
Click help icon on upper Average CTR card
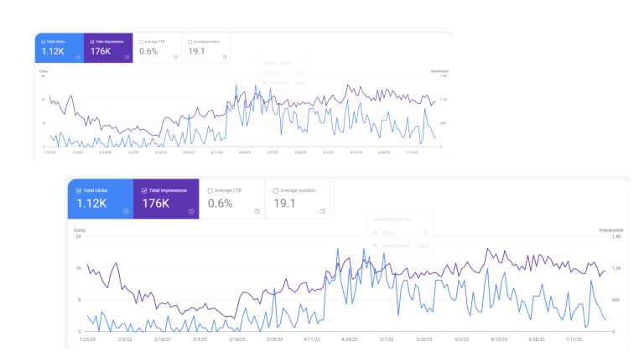(x=176, y=57)
